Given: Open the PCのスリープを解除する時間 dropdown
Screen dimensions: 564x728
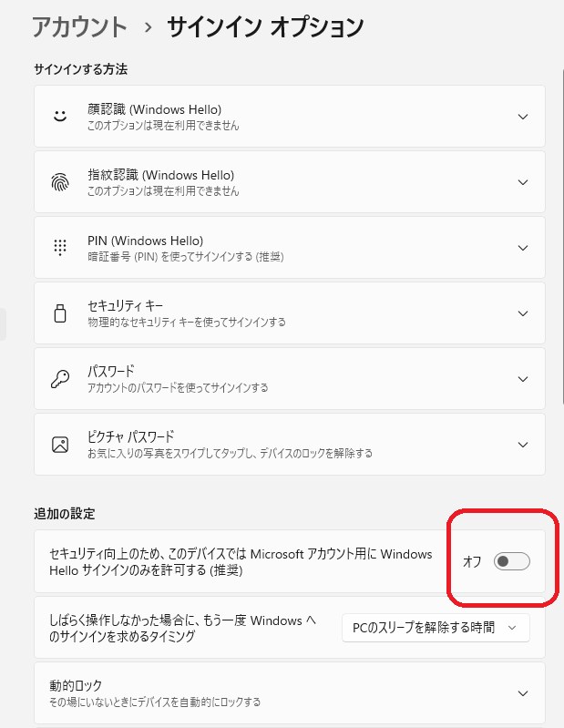Looking at the screenshot, I should point(436,628).
